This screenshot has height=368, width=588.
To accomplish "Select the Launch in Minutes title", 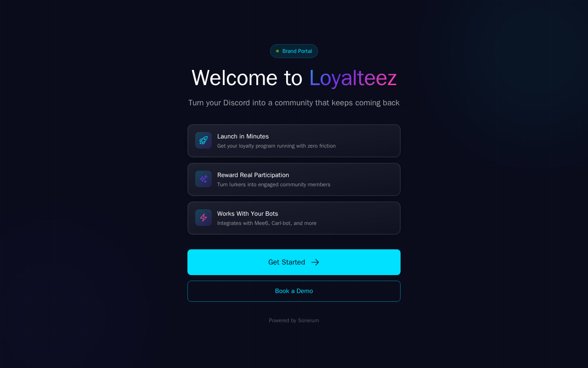I will click(x=243, y=137).
